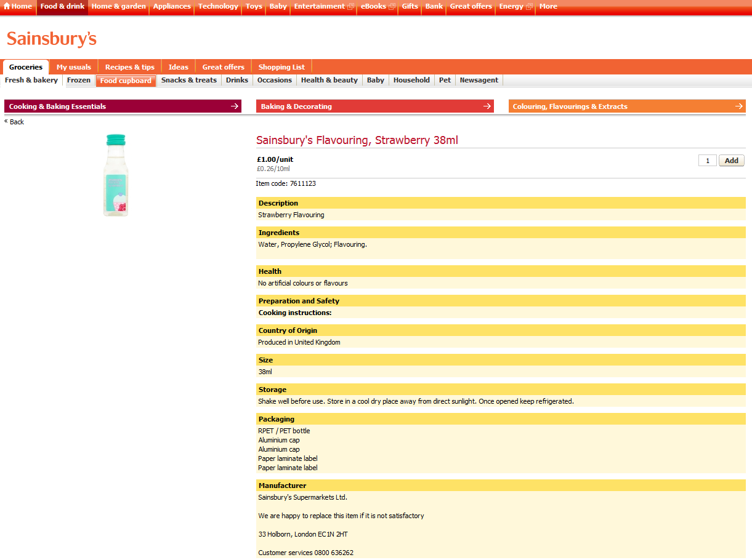Open Entertainment in new window
Screen dimensions: 752x560
pyautogui.click(x=319, y=6)
